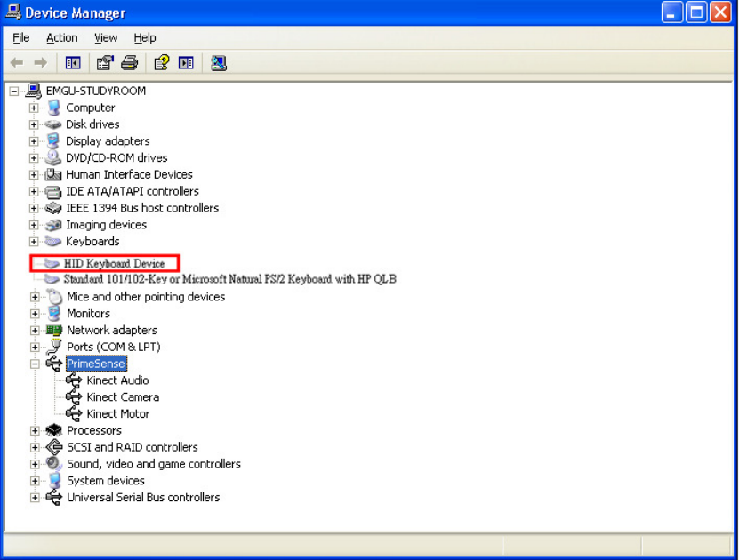Image resolution: width=739 pixels, height=560 pixels.
Task: Click the Back arrow toolbar icon
Action: click(17, 62)
